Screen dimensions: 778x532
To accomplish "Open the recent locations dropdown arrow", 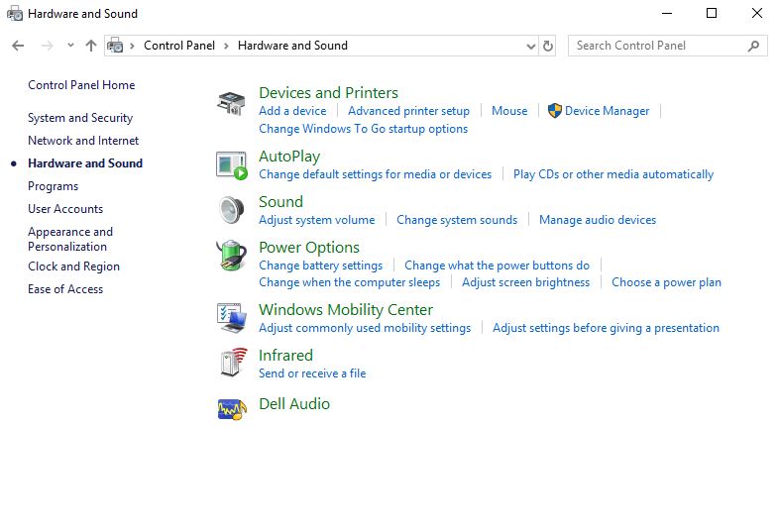I will pyautogui.click(x=70, y=46).
